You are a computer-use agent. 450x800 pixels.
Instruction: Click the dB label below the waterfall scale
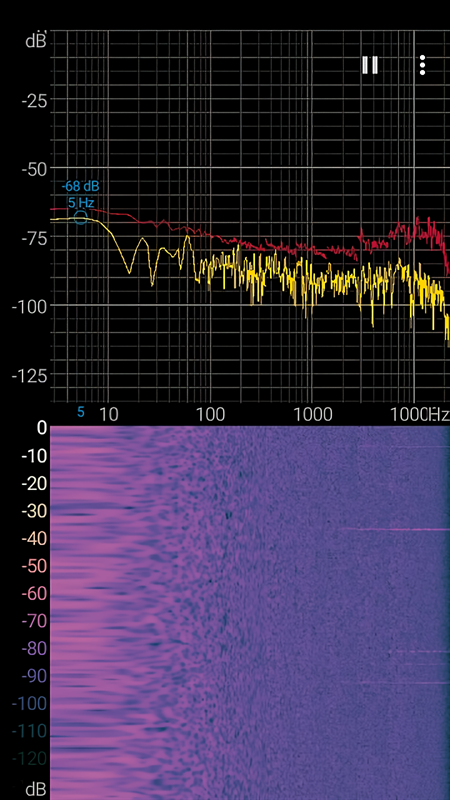36,790
